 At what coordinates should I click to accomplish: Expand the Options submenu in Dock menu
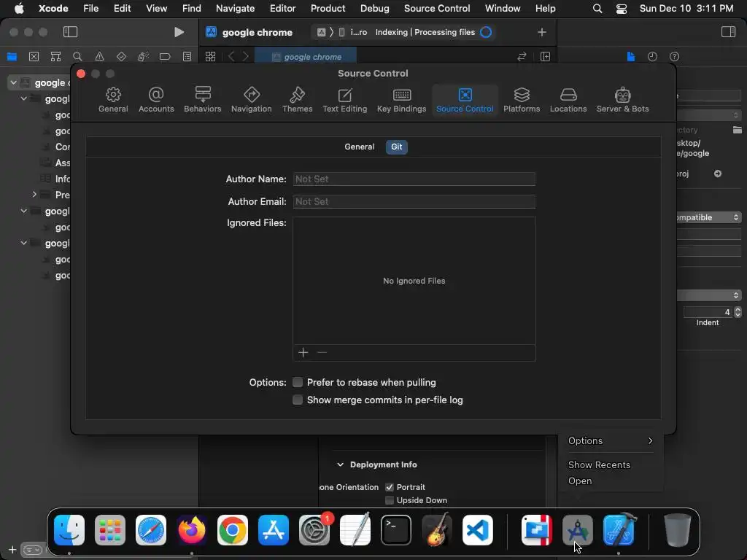click(x=611, y=441)
